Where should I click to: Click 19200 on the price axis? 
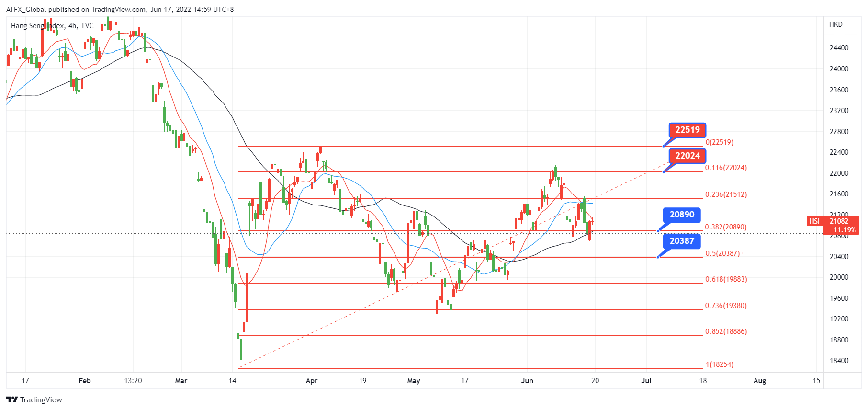pos(839,319)
